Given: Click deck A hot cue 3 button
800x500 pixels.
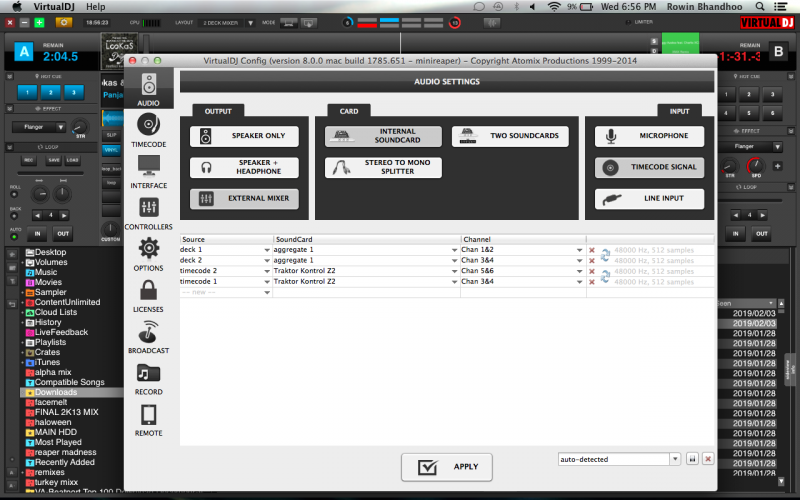Looking at the screenshot, I should (x=73, y=92).
